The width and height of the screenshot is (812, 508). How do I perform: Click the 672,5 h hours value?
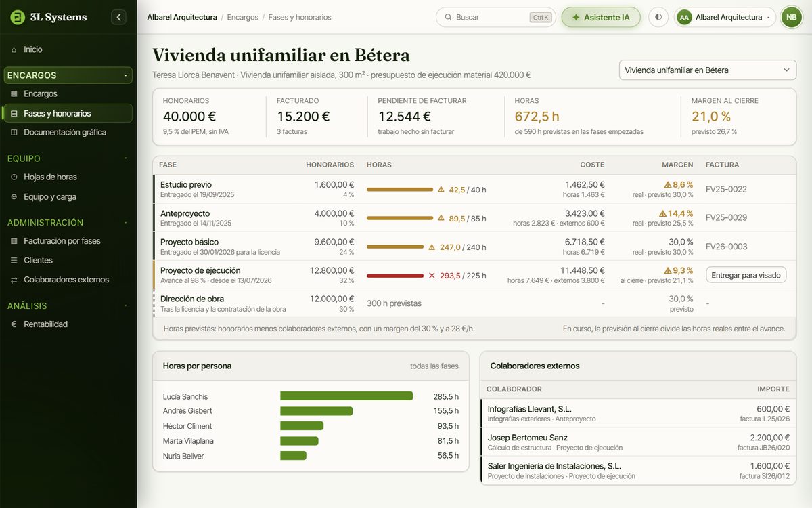[537, 117]
